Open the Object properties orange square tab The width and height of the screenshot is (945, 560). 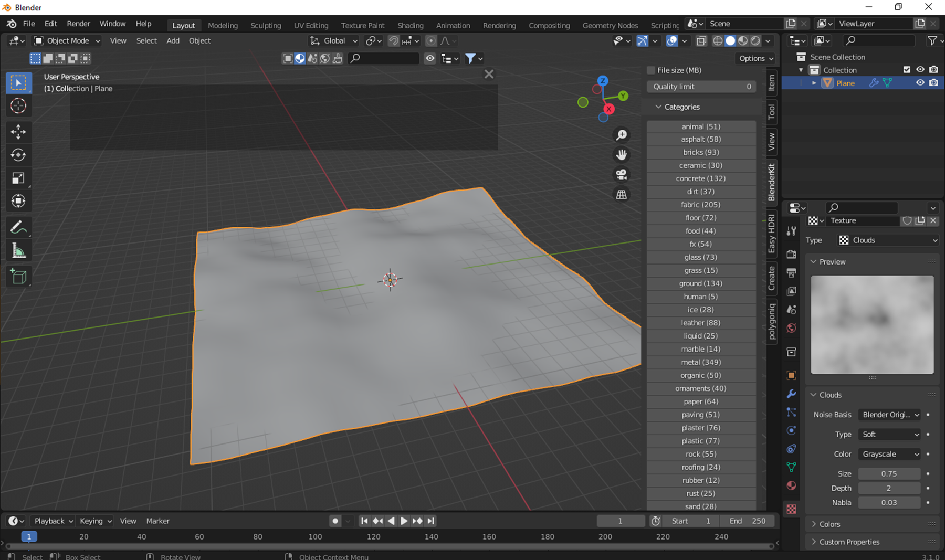(791, 375)
